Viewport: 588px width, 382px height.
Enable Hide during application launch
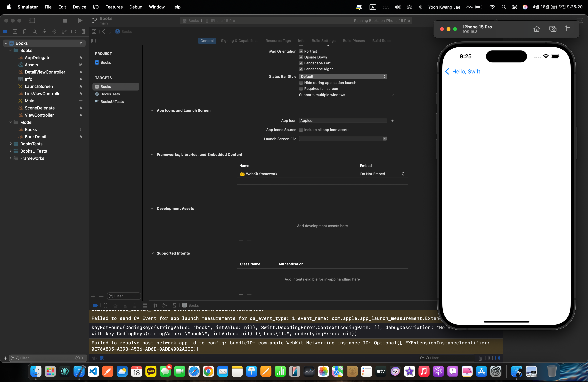click(301, 83)
